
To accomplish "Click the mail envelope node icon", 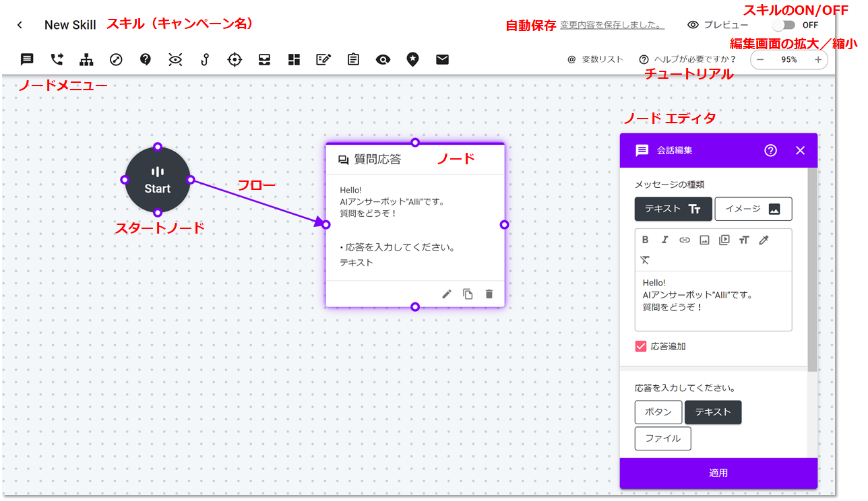I will pos(442,59).
